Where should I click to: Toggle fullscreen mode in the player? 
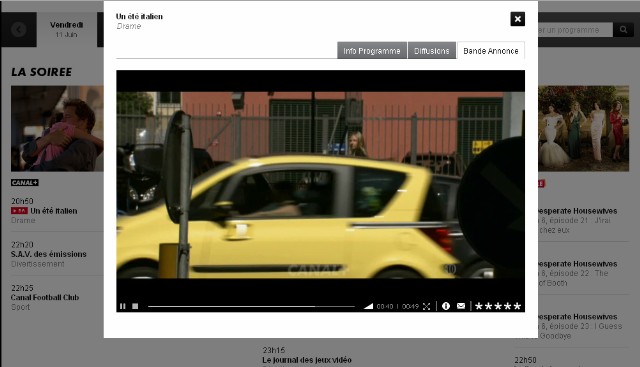click(427, 306)
